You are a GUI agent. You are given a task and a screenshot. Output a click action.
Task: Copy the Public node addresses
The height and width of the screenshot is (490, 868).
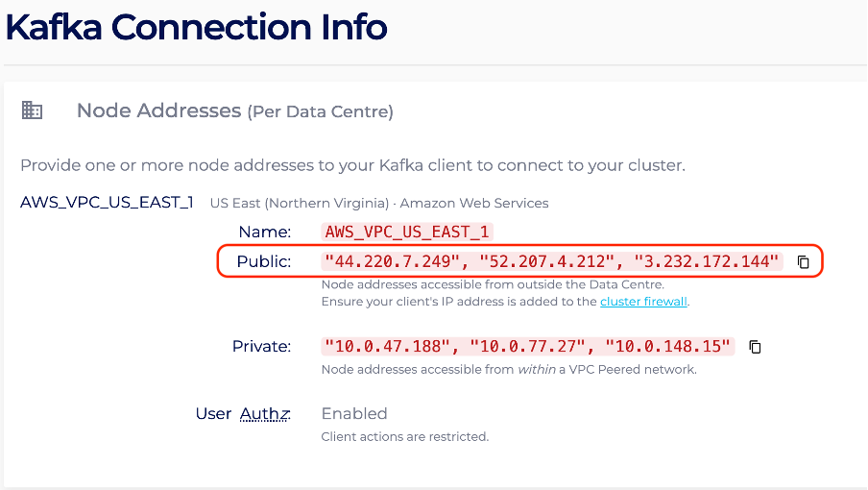tap(804, 262)
